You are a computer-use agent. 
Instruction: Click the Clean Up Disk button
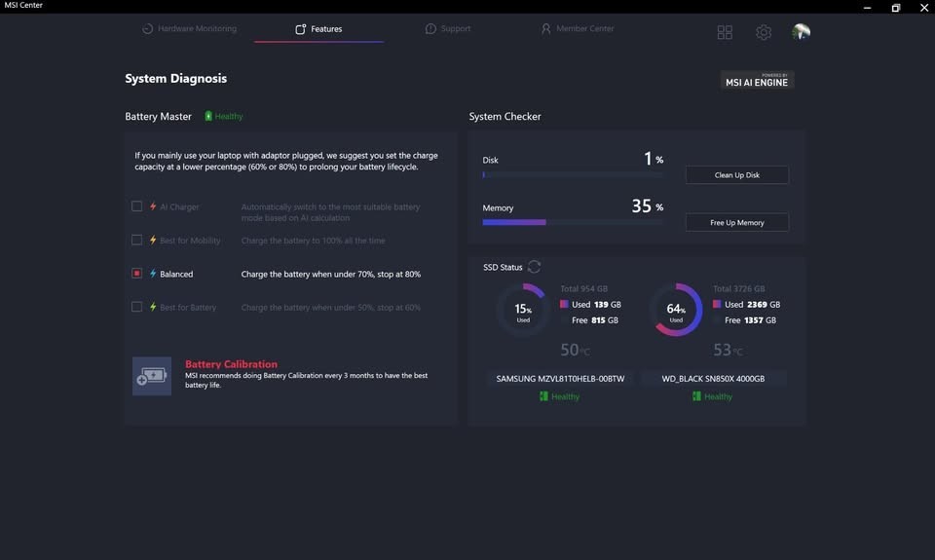click(x=737, y=174)
